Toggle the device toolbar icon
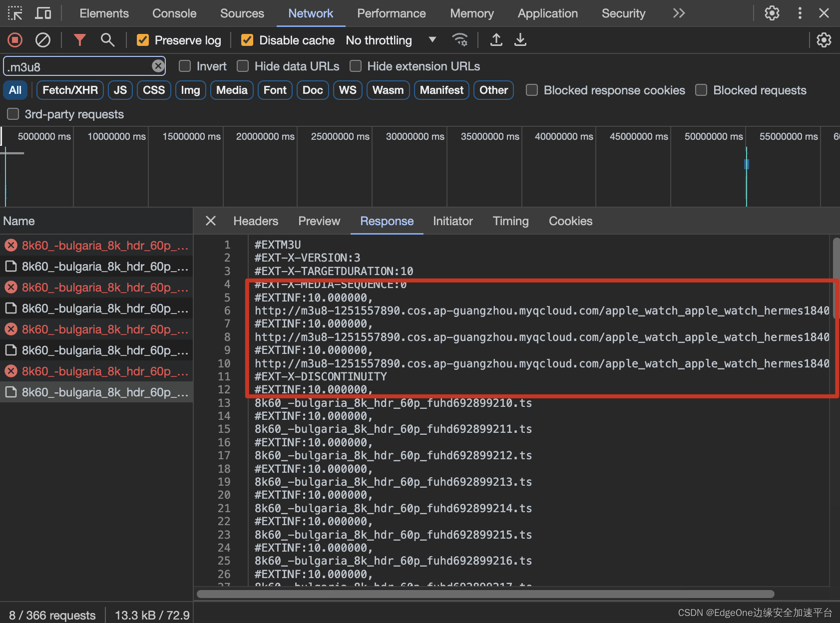The height and width of the screenshot is (623, 840). pos(43,13)
